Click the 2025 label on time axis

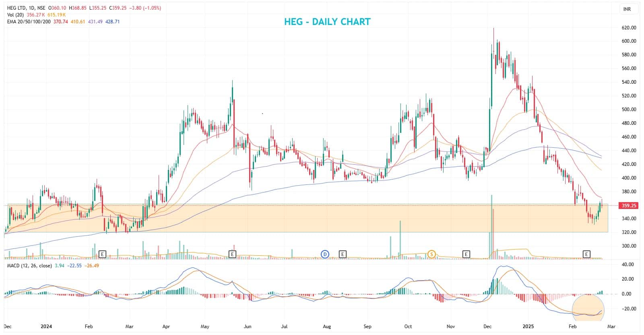(528, 326)
